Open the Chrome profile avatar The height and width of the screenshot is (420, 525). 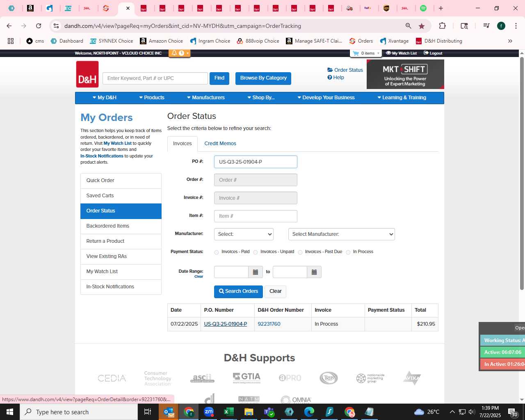point(501,26)
